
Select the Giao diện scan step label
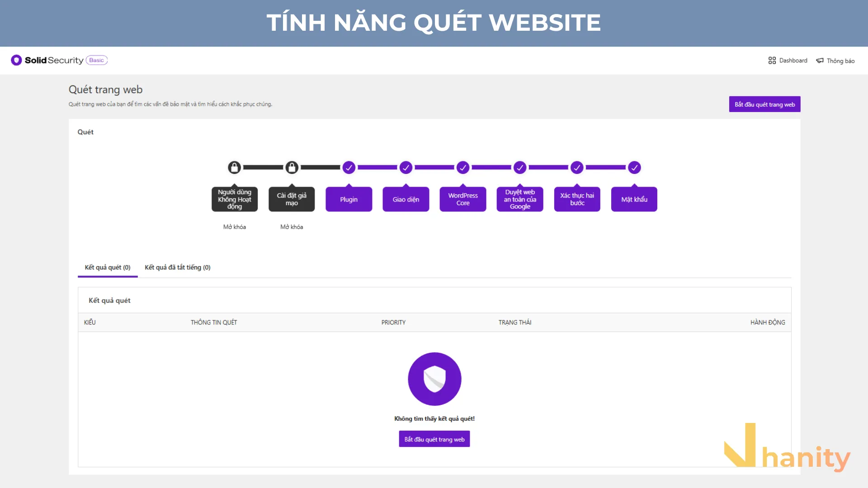pos(406,199)
